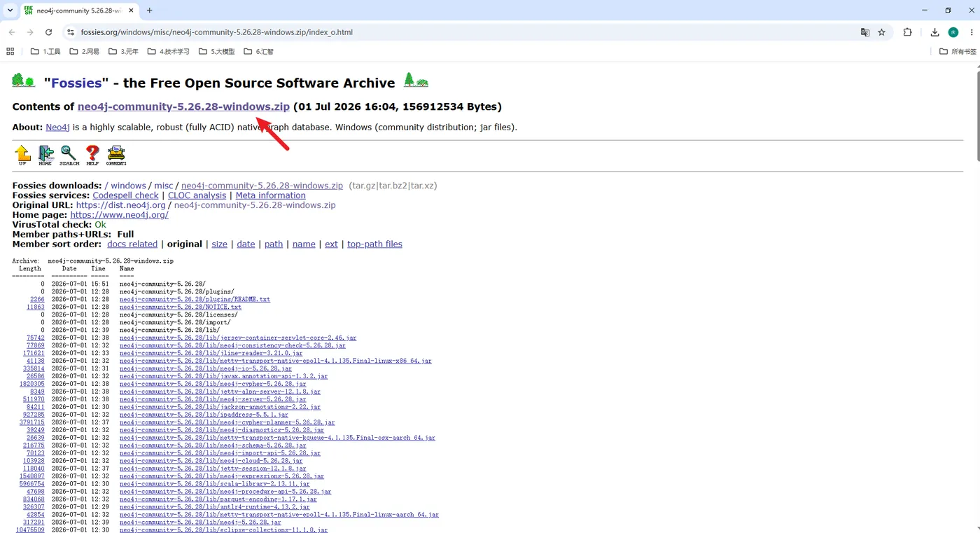Open the 2.网易 bookmark folder
The height and width of the screenshot is (533, 980).
[x=84, y=51]
